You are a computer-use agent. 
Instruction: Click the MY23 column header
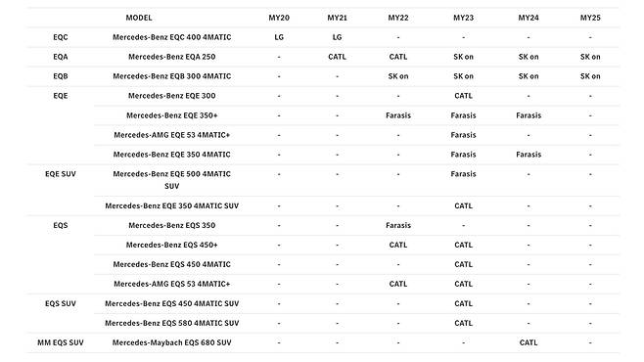pyautogui.click(x=463, y=18)
